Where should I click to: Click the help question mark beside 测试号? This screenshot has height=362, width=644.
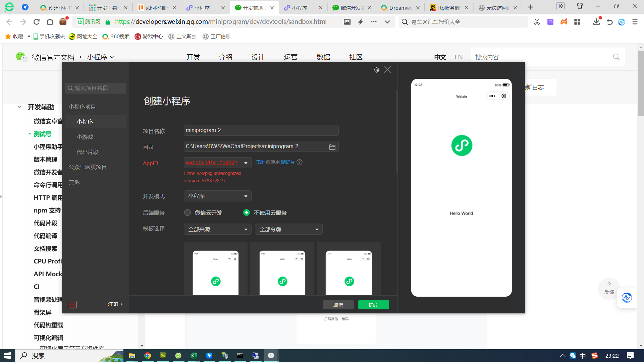(x=300, y=162)
